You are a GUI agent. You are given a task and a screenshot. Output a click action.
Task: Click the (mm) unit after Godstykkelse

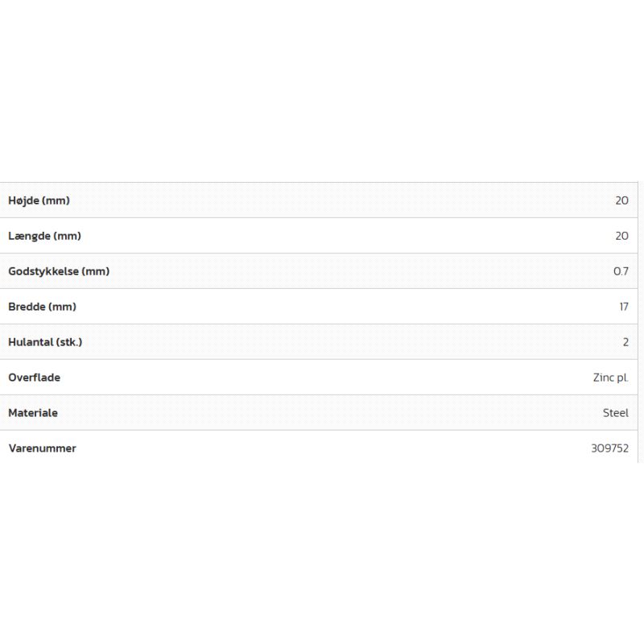[96, 271]
